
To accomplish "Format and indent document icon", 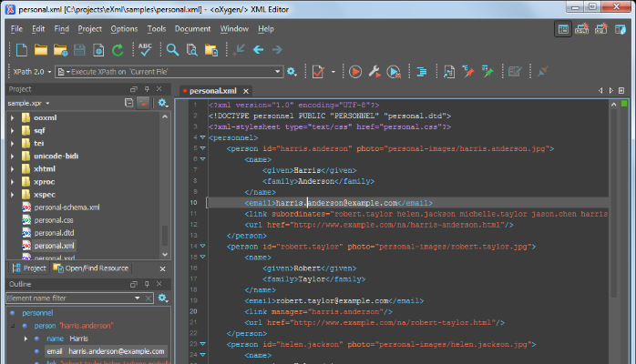I will pos(422,72).
